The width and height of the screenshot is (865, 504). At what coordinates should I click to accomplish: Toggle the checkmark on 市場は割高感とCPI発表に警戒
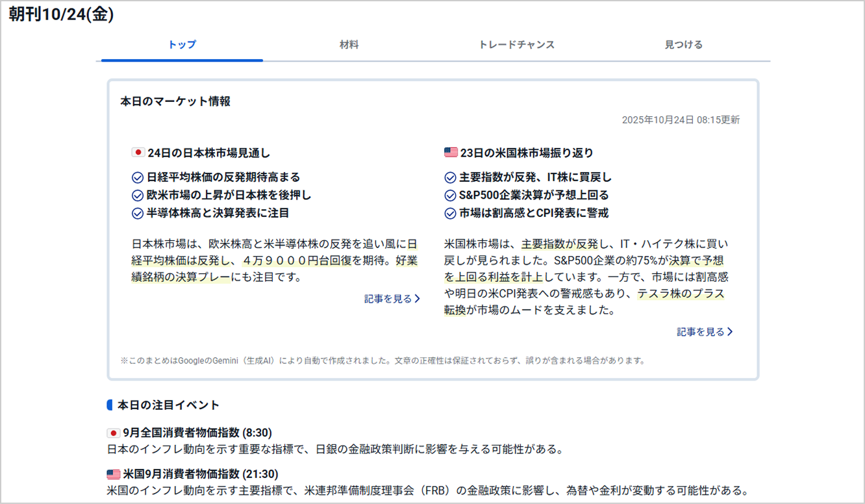451,212
